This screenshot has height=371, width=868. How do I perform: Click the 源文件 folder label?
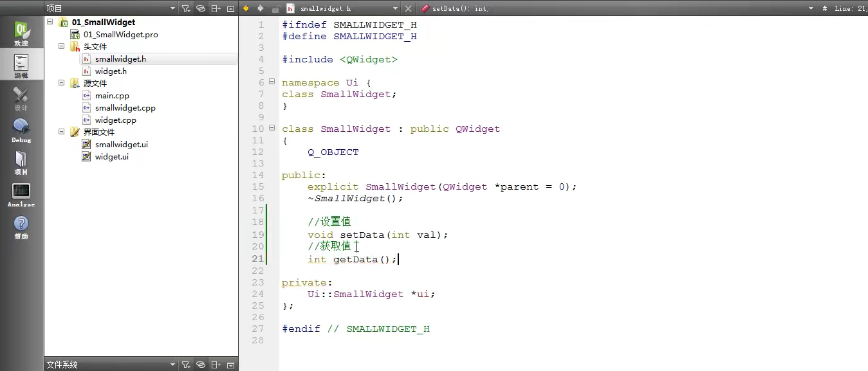[95, 84]
